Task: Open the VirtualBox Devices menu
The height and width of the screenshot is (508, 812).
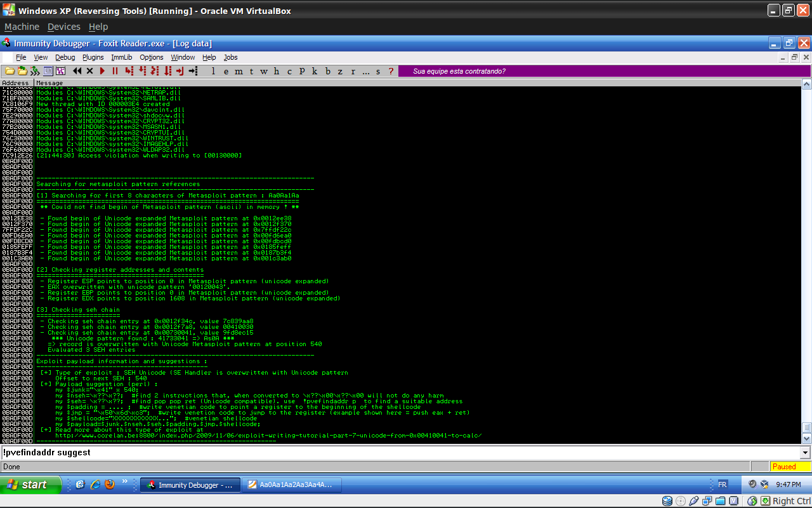Action: coord(64,27)
